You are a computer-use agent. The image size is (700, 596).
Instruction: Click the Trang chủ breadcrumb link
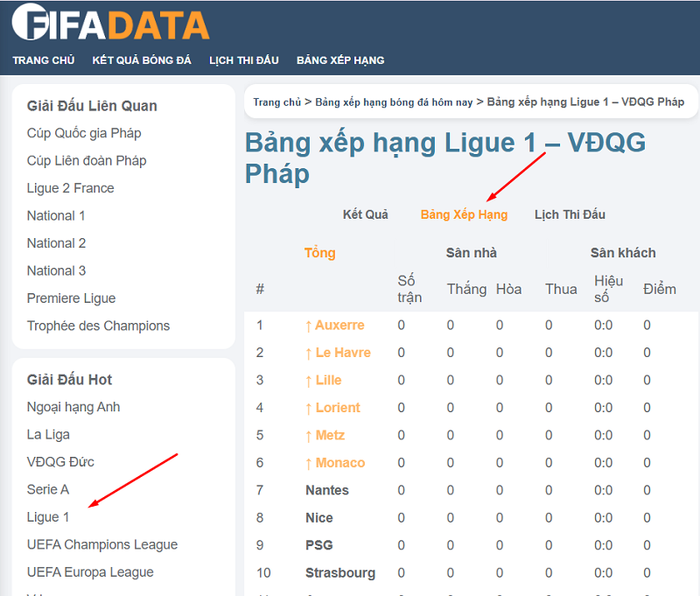(277, 102)
